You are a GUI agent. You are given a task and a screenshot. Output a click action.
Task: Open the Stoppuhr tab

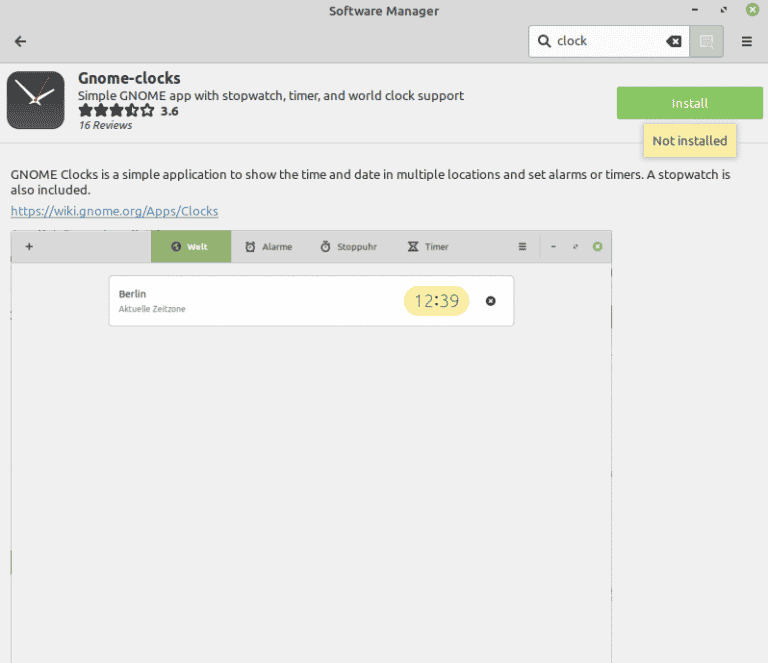(x=348, y=246)
